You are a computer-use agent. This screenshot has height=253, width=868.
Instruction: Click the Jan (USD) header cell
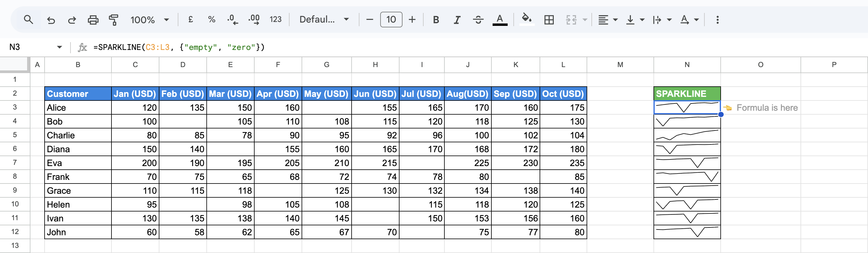pyautogui.click(x=135, y=94)
